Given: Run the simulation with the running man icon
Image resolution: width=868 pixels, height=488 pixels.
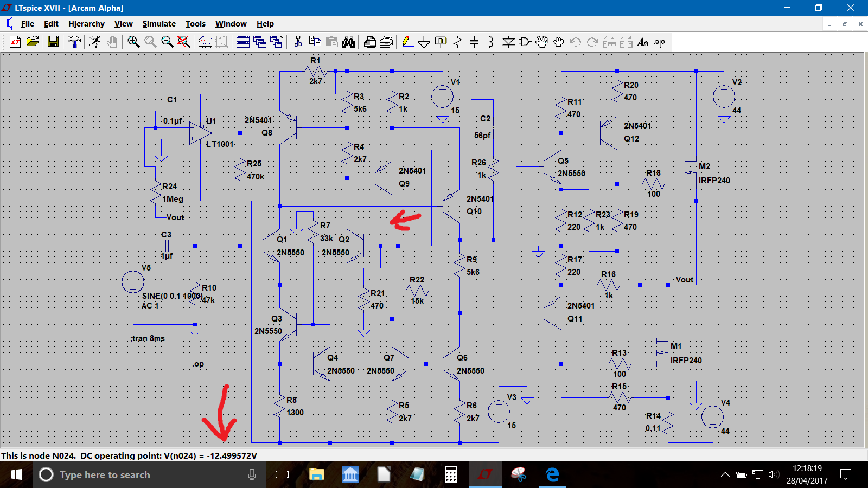Looking at the screenshot, I should click(95, 42).
